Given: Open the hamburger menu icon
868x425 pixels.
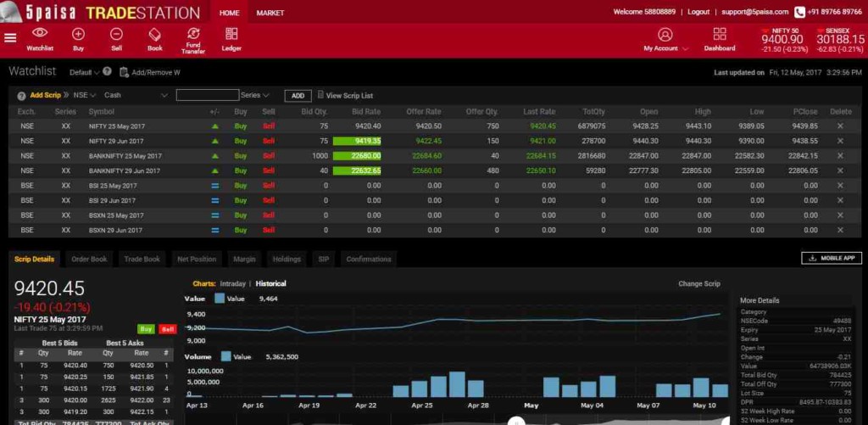Looking at the screenshot, I should tap(10, 37).
